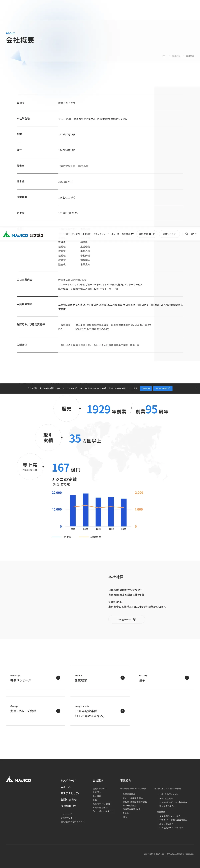
Task: Open the Google Map button
Action: [127, 619]
